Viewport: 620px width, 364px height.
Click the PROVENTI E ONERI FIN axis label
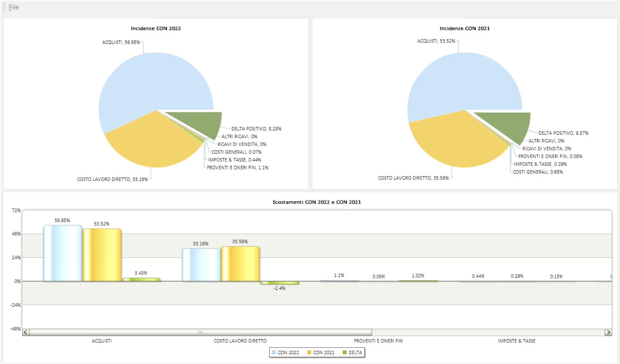378,341
